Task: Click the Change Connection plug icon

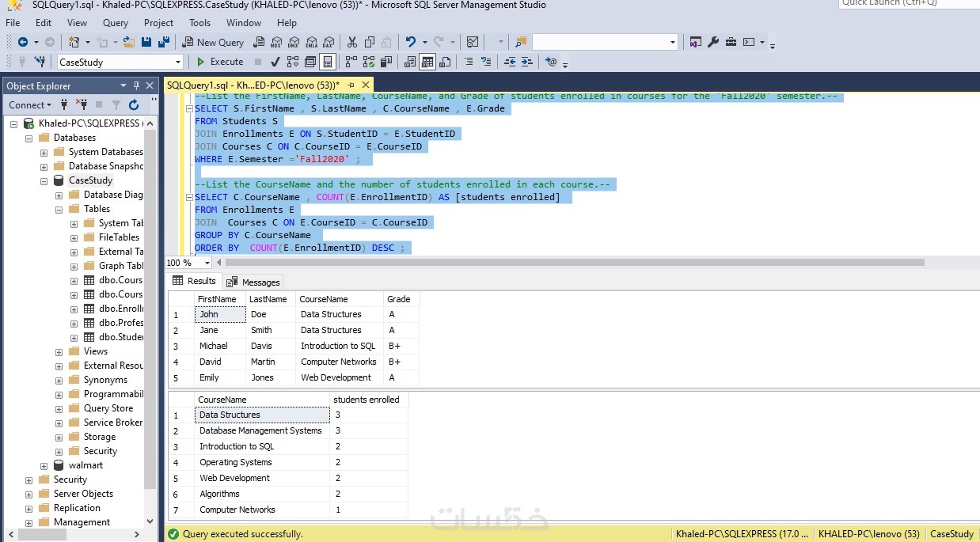Action: click(x=40, y=62)
